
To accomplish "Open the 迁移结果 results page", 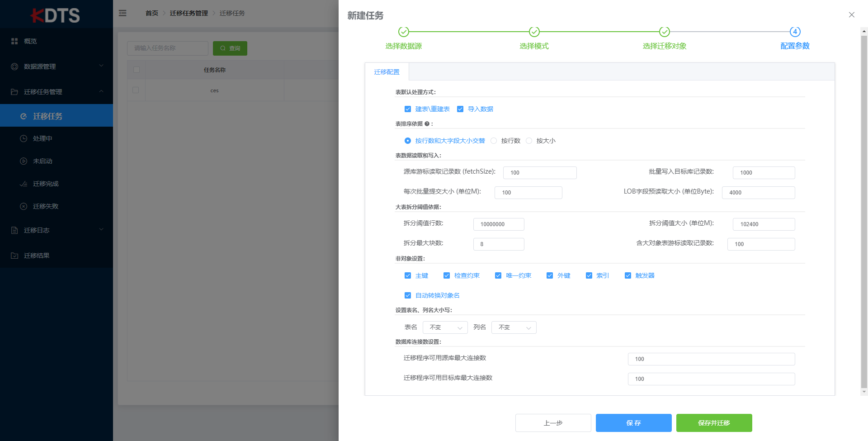I will 37,255.
